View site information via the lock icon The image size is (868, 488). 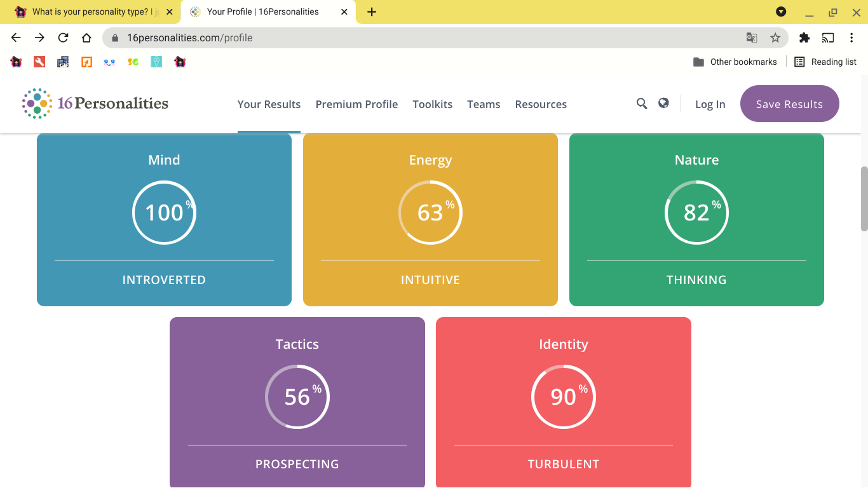[x=115, y=38]
